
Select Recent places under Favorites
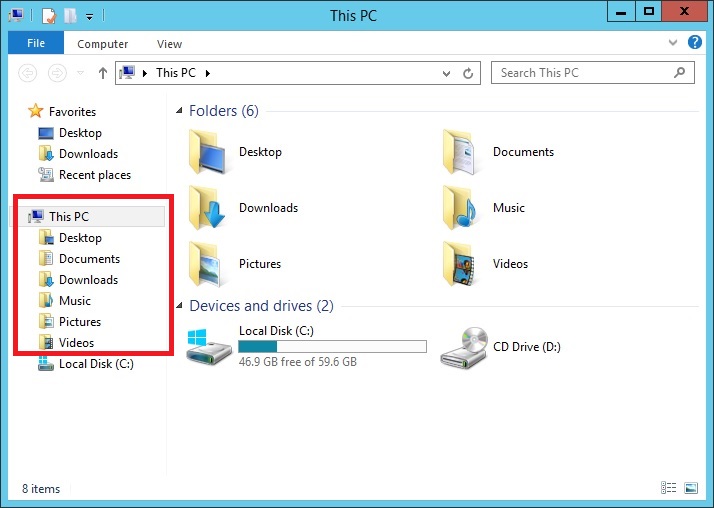point(94,175)
